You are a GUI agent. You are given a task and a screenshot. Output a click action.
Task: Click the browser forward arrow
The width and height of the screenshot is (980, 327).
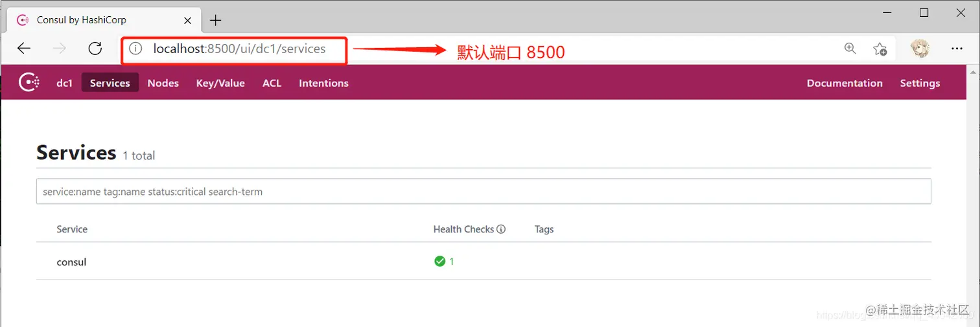[x=60, y=49]
